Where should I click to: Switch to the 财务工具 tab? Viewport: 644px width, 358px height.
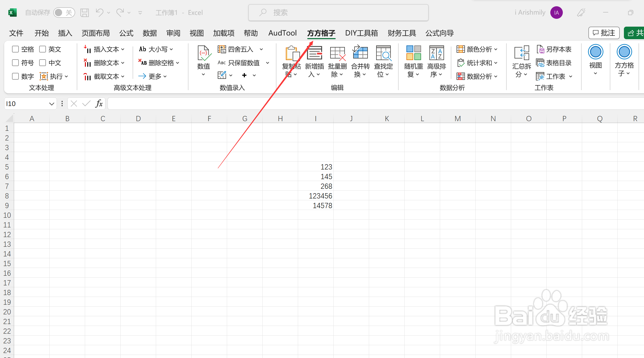pos(402,33)
